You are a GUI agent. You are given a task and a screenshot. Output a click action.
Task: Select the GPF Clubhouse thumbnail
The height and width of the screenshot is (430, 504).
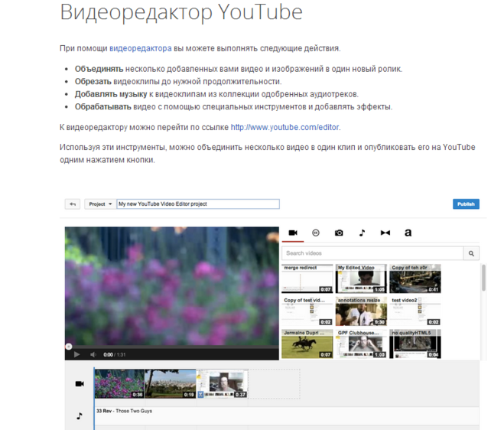pyautogui.click(x=361, y=344)
